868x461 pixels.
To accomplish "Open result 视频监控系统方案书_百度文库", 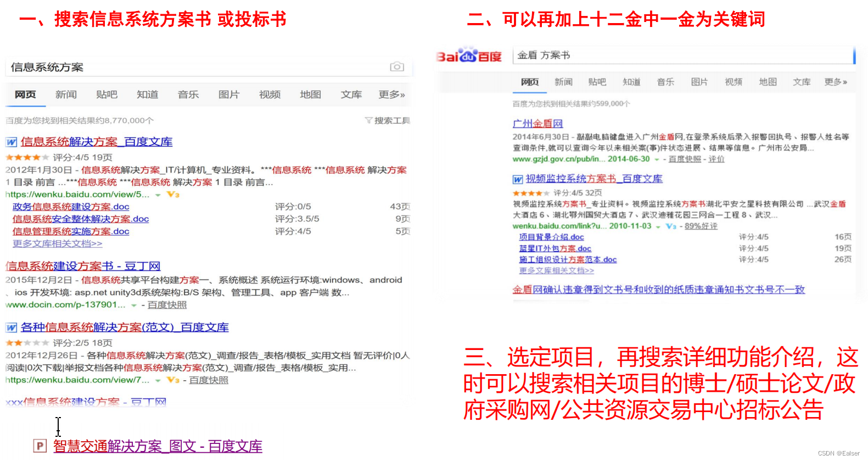I will click(594, 179).
